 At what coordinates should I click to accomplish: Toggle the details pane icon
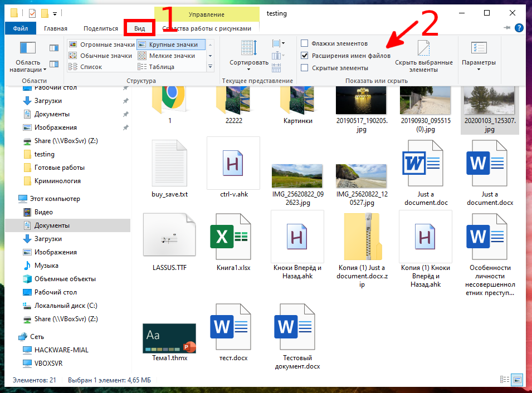pyautogui.click(x=54, y=64)
